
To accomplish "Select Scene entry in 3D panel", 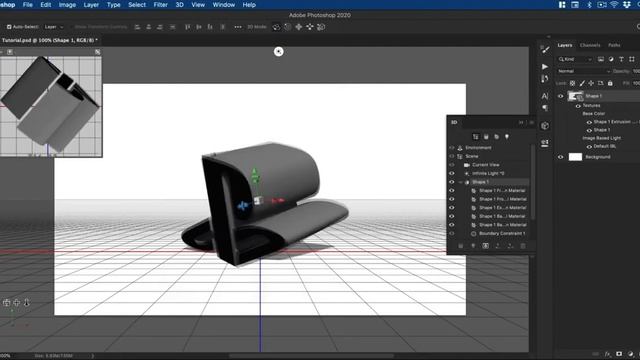I will (472, 156).
